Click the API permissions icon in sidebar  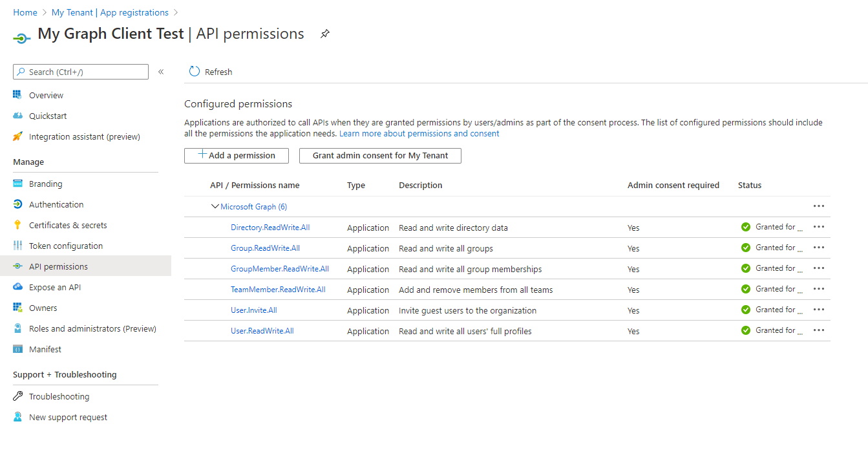click(x=17, y=266)
